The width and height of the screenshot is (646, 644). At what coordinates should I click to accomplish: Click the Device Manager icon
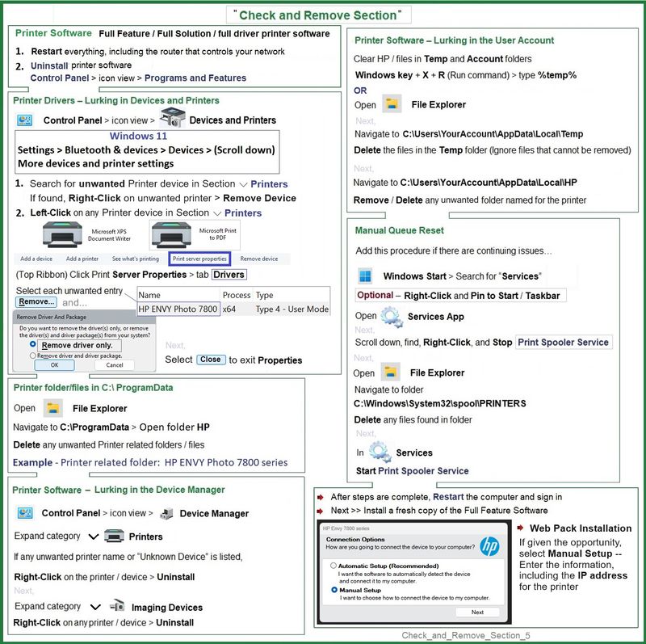(166, 513)
